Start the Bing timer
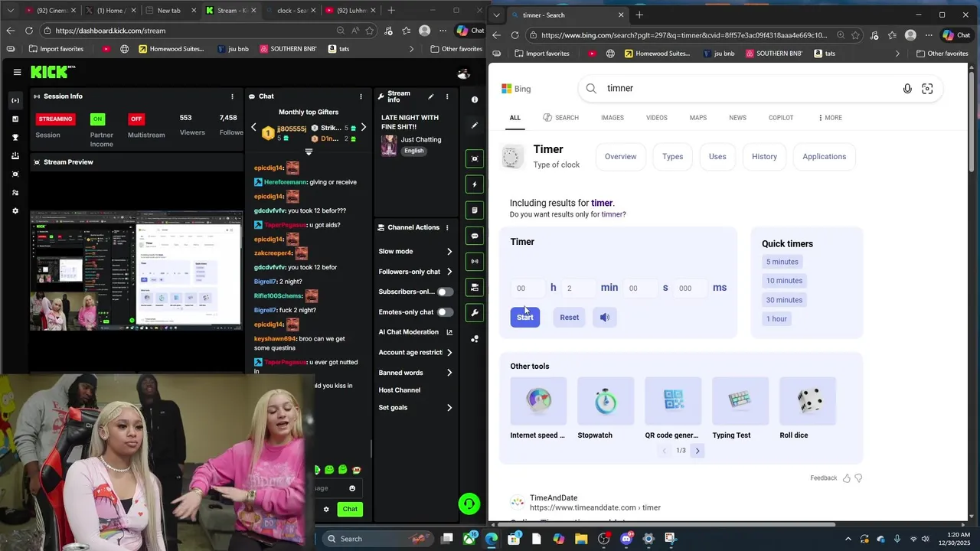Viewport: 980px width, 551px height. click(525, 318)
